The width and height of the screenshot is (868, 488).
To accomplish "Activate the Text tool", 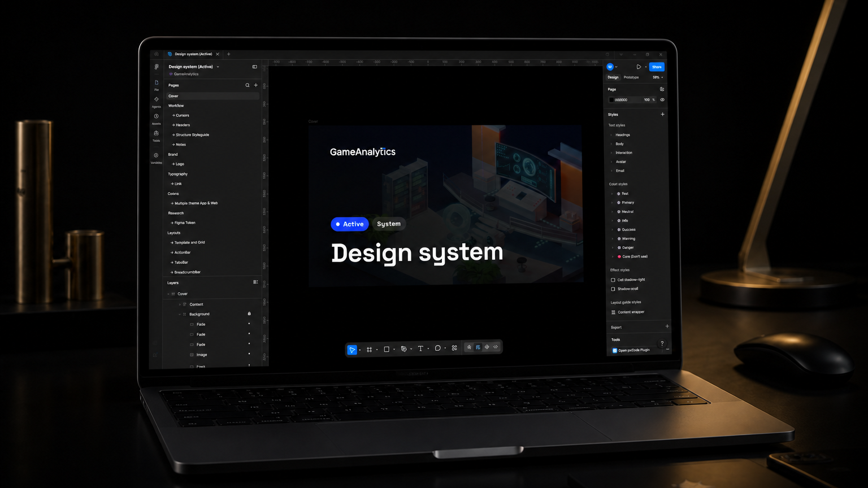I will [x=420, y=348].
